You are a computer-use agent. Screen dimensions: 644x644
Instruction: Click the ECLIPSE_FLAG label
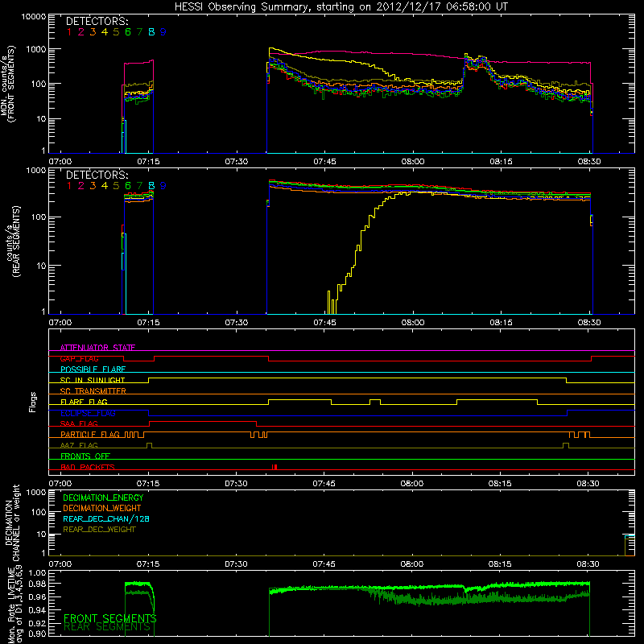coord(88,413)
